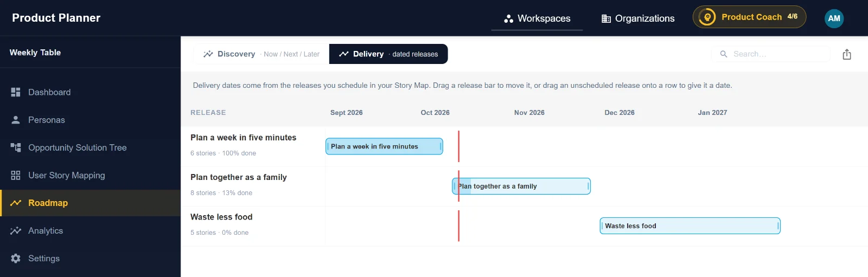The width and height of the screenshot is (868, 277).
Task: Click the 'Plan together as a family' row title
Action: (239, 177)
